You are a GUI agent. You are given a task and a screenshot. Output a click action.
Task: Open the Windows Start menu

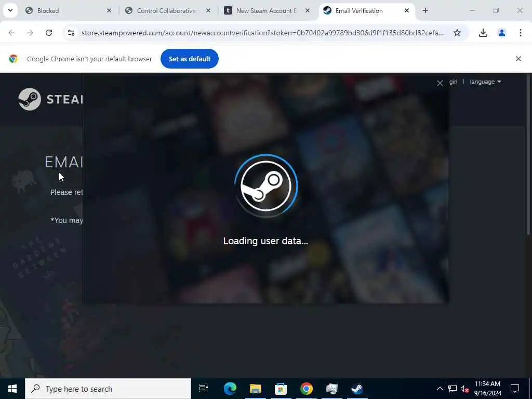[12, 389]
